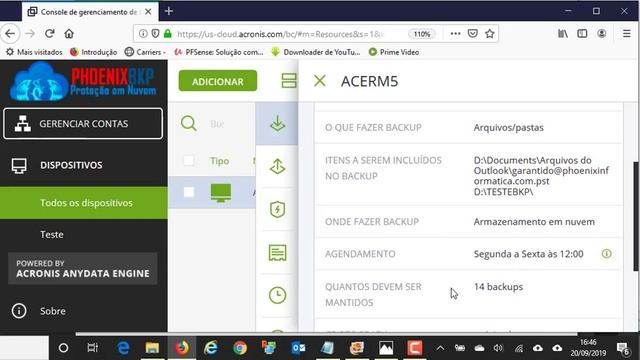Click Segunda a Sexta às 12:00 schedule

pos(528,254)
